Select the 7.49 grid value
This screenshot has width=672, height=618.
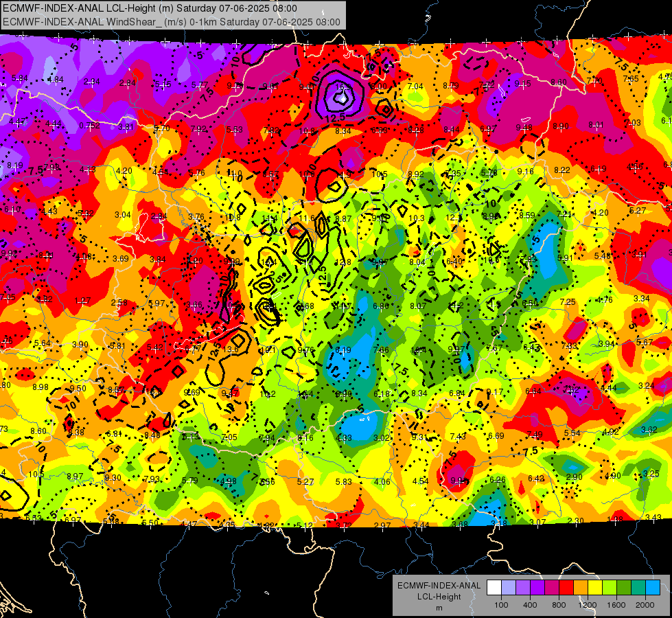tap(535, 435)
